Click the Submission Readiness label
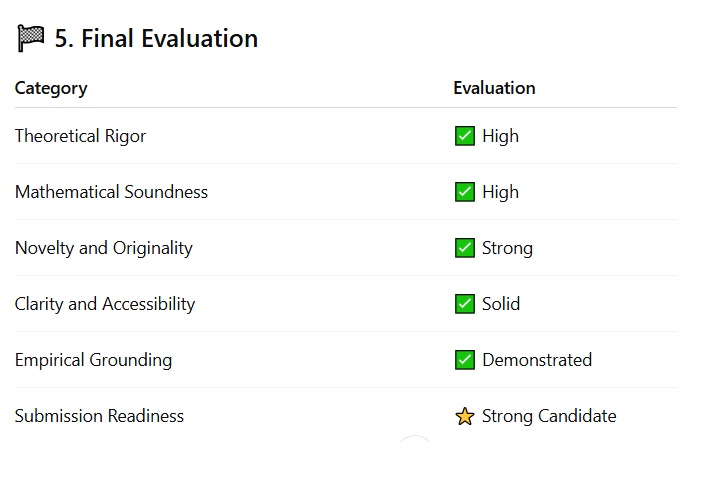721x478 pixels. [99, 416]
